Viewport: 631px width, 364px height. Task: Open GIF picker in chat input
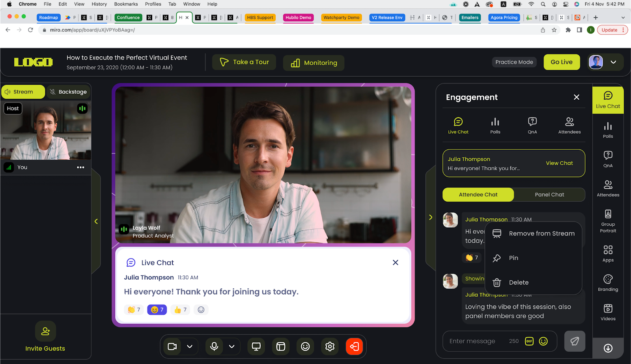pyautogui.click(x=529, y=341)
